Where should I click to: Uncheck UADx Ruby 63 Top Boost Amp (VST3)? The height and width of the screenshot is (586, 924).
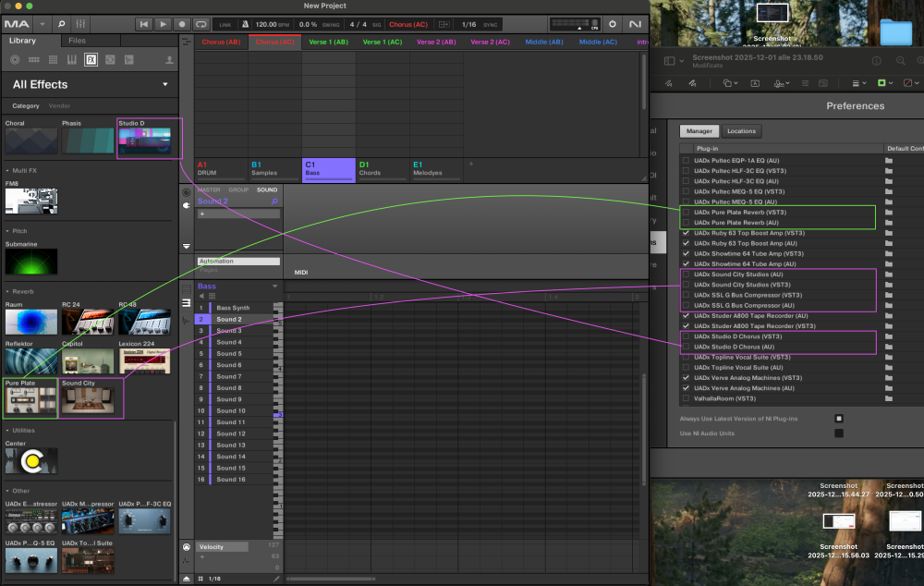(x=686, y=233)
